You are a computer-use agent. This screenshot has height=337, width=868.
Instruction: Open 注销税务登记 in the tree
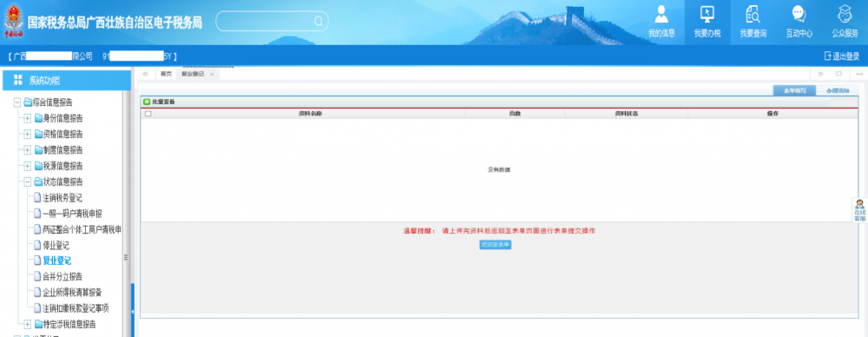point(62,198)
